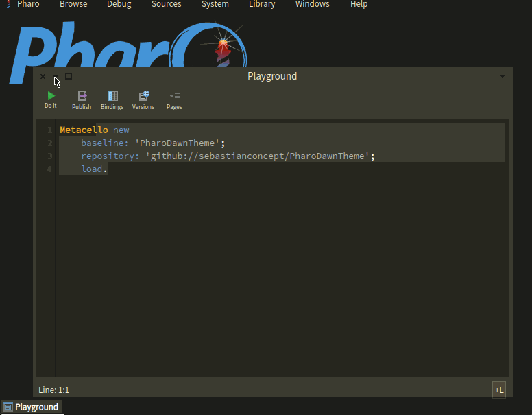
Task: Open the Sources menu
Action: pos(166,4)
